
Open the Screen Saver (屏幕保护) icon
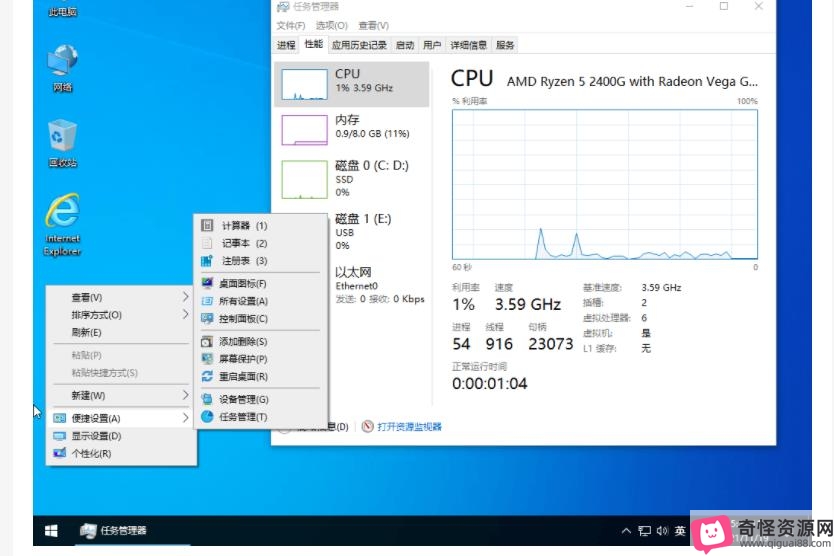coord(207,359)
